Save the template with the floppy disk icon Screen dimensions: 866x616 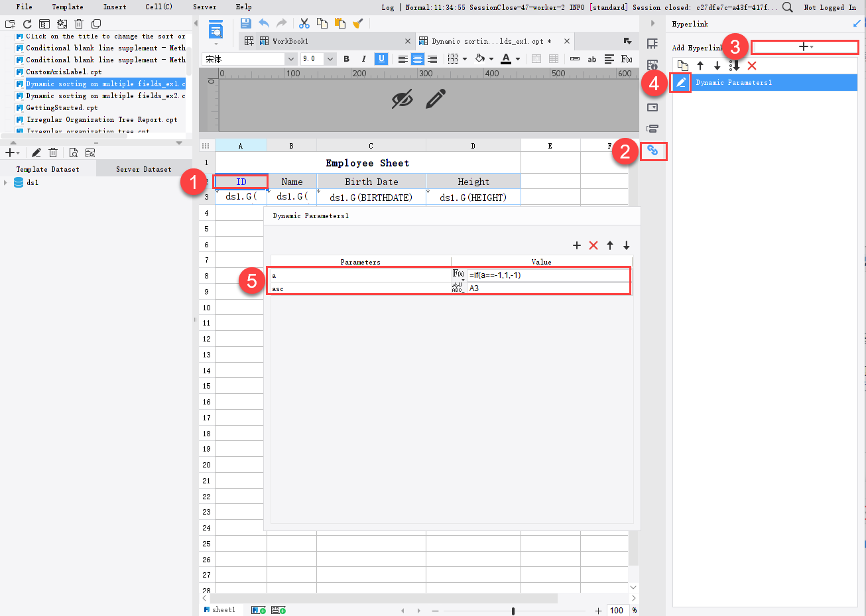click(x=245, y=23)
